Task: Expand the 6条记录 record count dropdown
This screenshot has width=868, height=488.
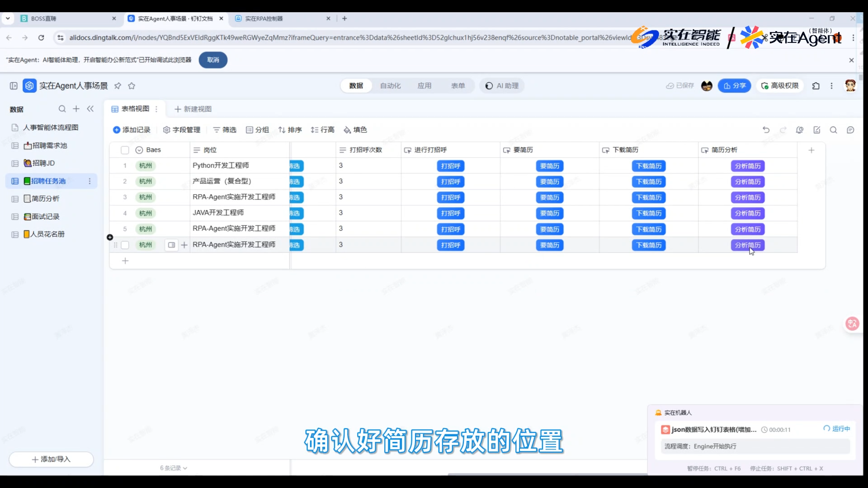Action: pos(174,468)
